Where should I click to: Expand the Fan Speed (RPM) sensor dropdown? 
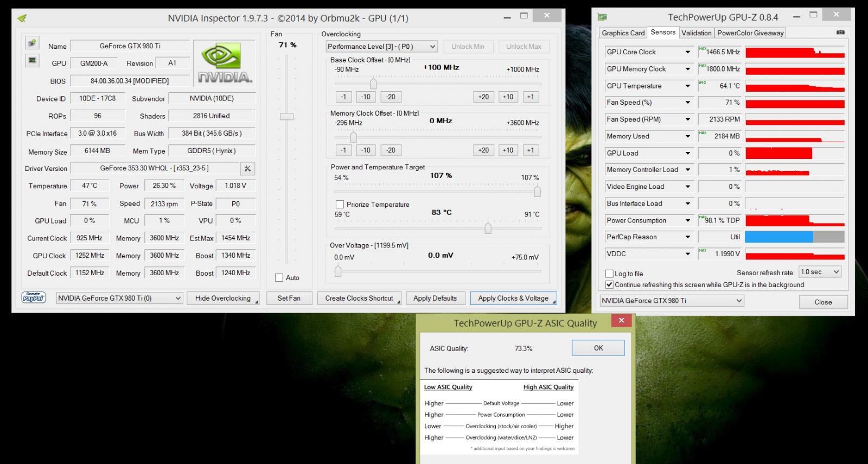[687, 119]
